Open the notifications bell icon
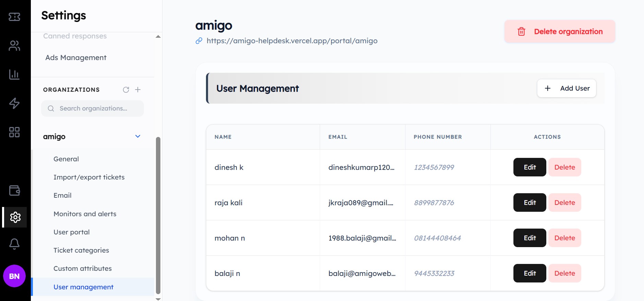Image resolution: width=644 pixels, height=301 pixels. pyautogui.click(x=14, y=244)
